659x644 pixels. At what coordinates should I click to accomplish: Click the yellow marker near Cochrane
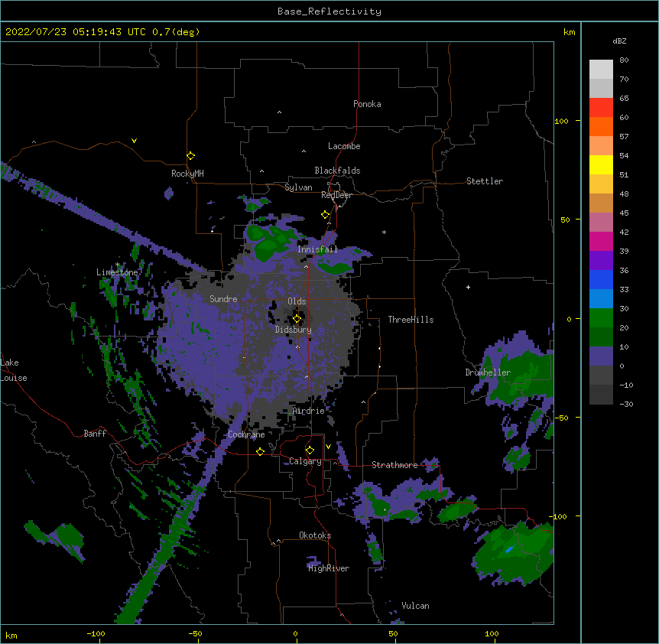point(260,451)
